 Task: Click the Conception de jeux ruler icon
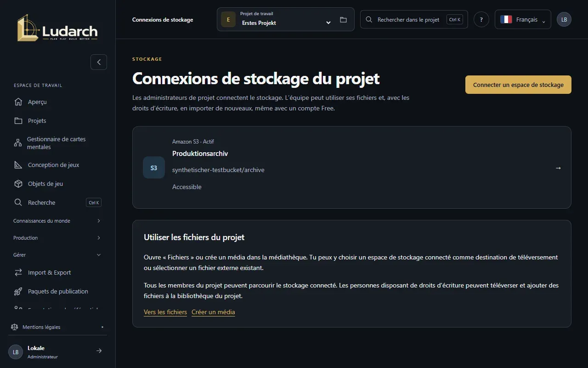(18, 165)
